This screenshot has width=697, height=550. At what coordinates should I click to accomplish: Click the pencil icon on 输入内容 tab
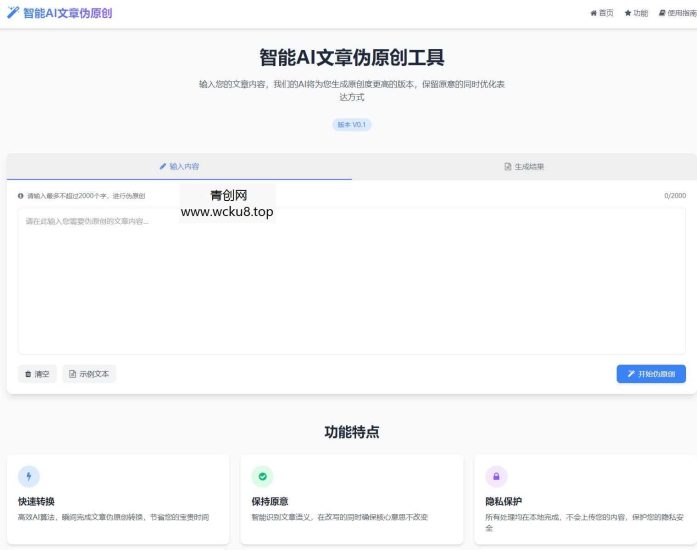coord(163,166)
